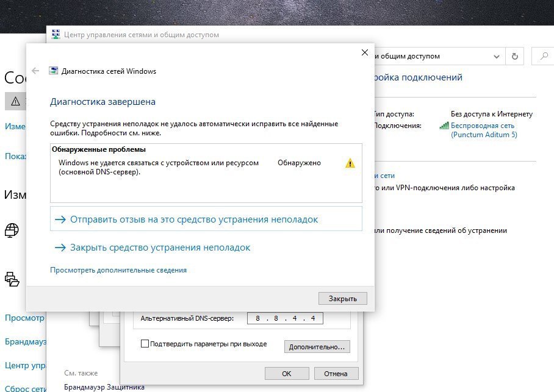Click Без доступа к Интернету access type text
The width and height of the screenshot is (554, 392).
pyautogui.click(x=492, y=114)
